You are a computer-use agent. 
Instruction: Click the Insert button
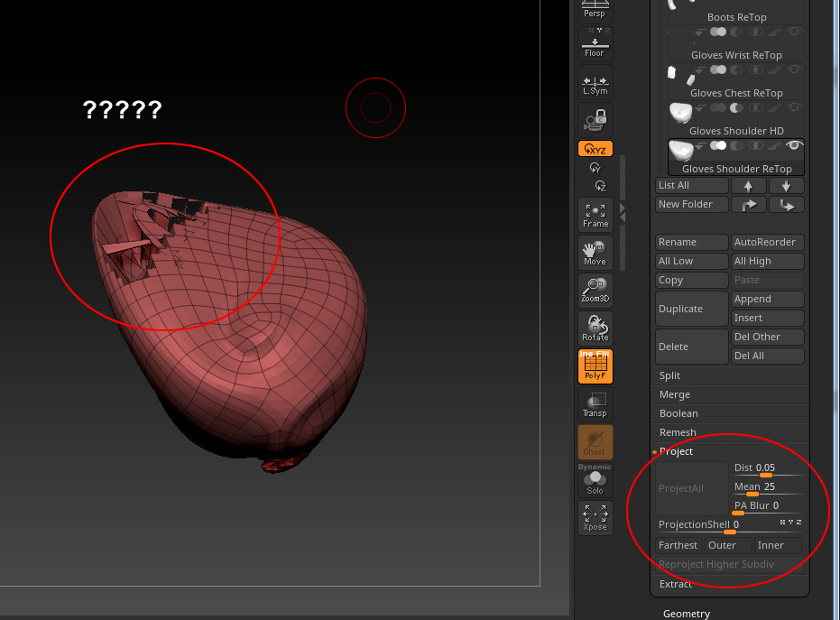[x=767, y=318]
